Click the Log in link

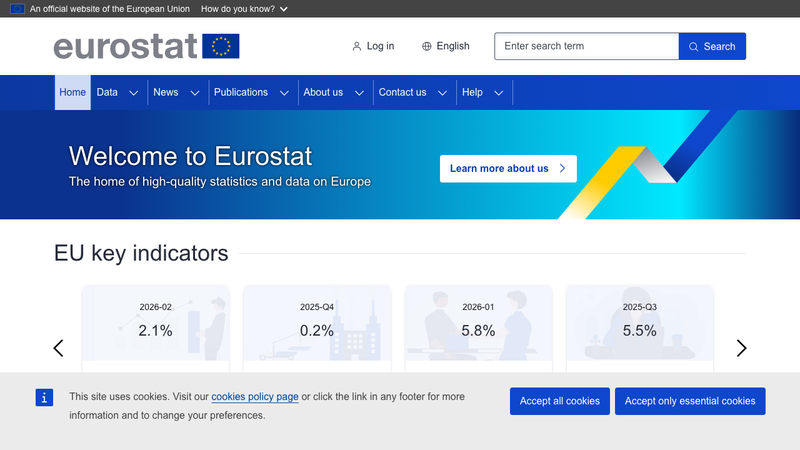373,46
